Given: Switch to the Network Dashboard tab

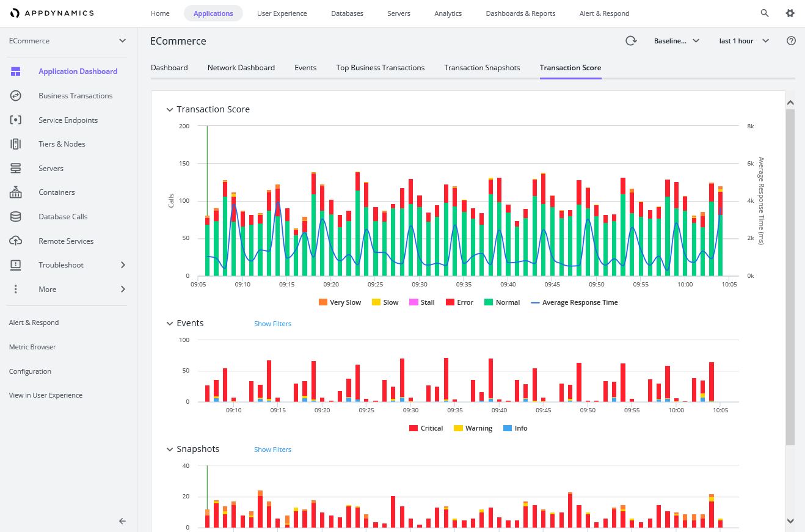Looking at the screenshot, I should click(x=241, y=68).
